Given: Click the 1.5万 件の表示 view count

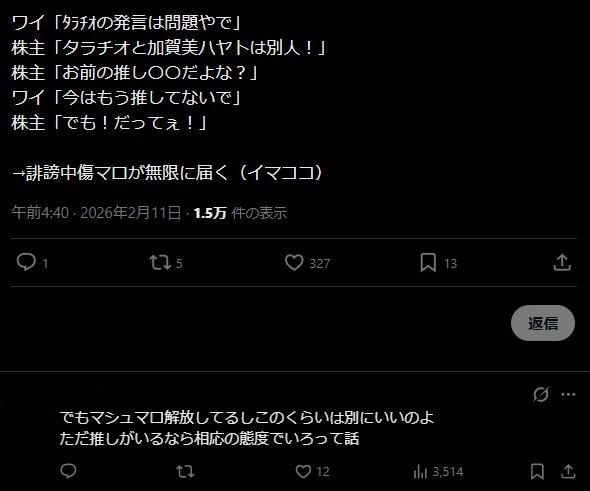Looking at the screenshot, I should [x=240, y=213].
